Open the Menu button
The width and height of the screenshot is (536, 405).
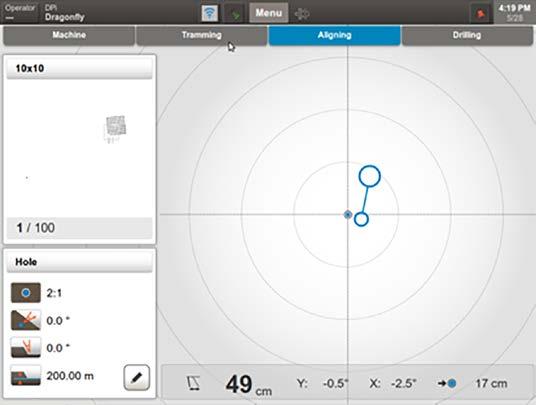[x=269, y=13]
